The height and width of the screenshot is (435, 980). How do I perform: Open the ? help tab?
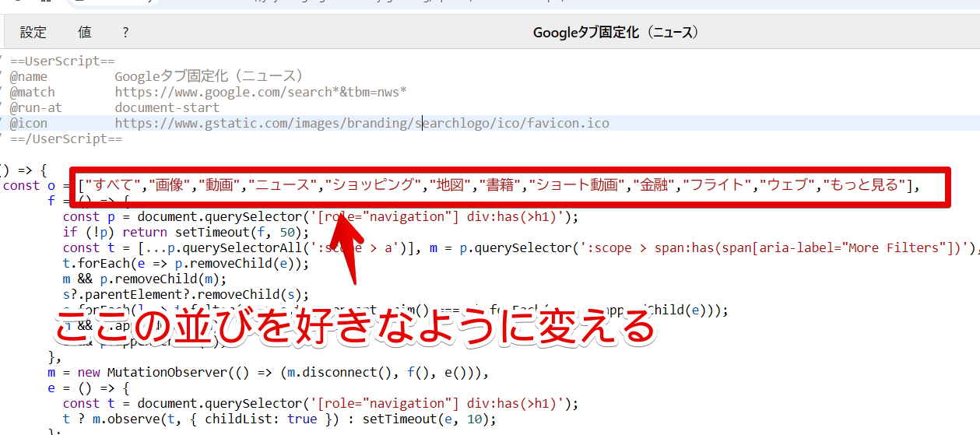click(x=125, y=33)
